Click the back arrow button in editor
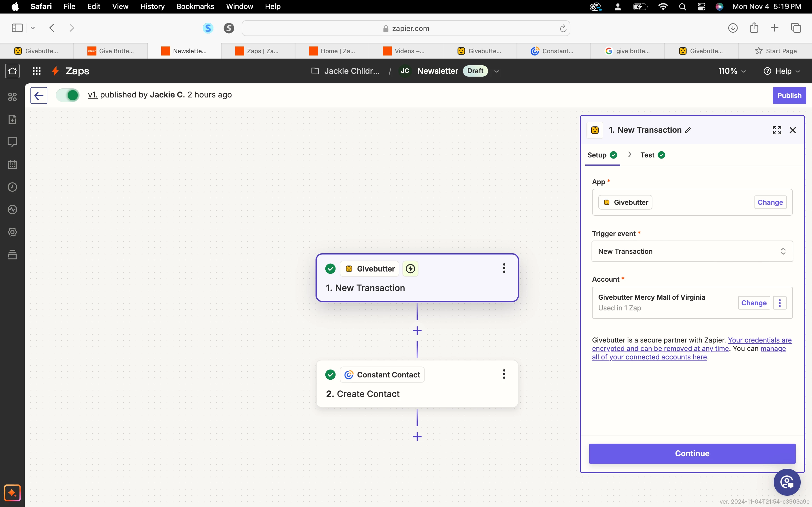 click(x=39, y=95)
